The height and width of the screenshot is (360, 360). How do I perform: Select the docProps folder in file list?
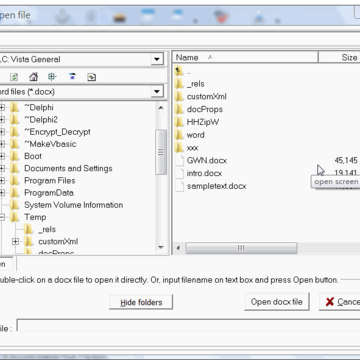point(205,109)
